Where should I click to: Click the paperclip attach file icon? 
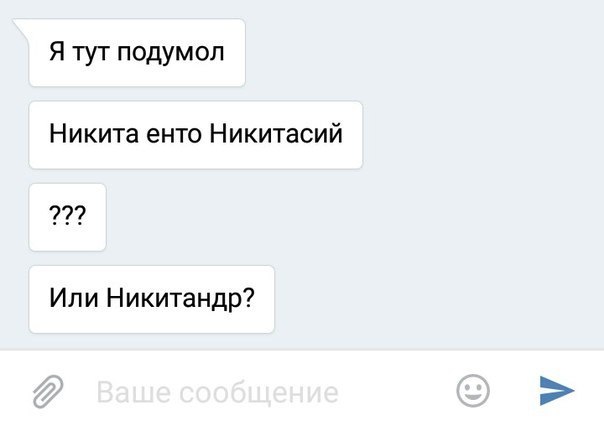point(48,391)
